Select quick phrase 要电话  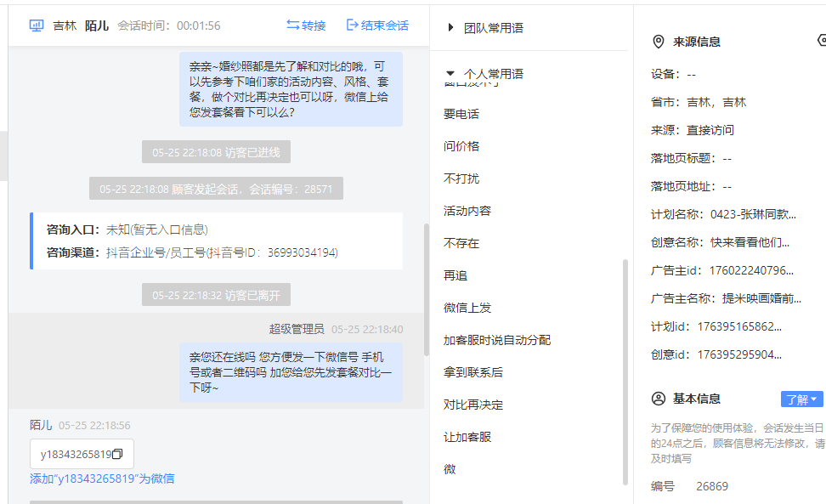click(461, 114)
